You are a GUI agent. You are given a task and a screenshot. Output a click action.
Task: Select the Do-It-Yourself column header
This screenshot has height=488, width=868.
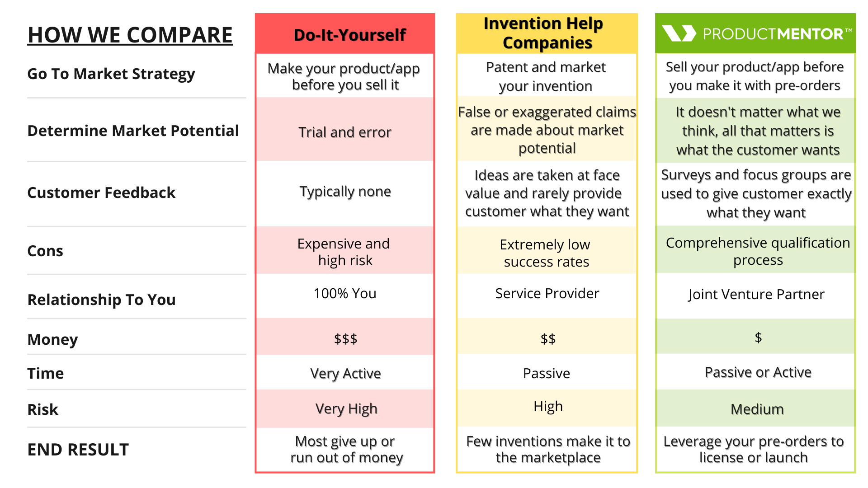pyautogui.click(x=349, y=35)
